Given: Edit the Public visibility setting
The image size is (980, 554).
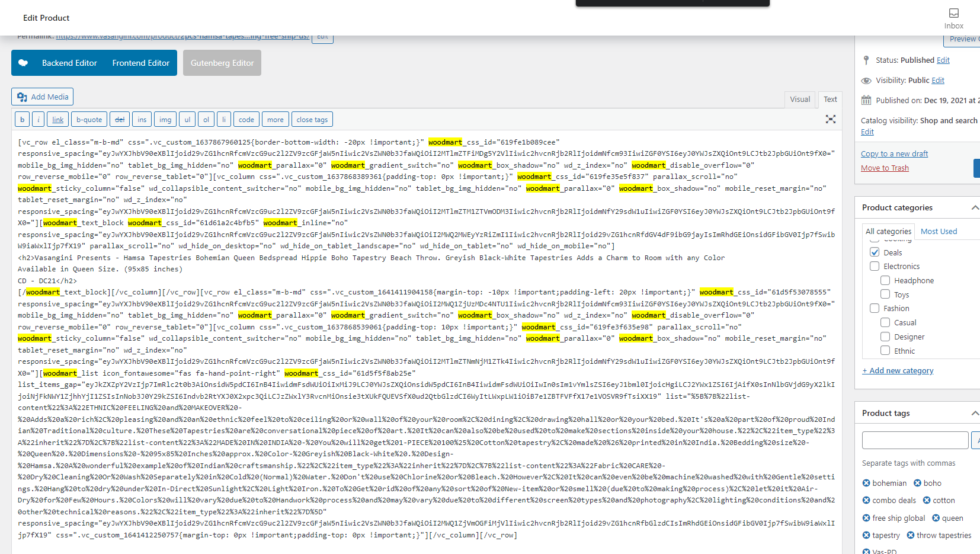Looking at the screenshot, I should 938,80.
